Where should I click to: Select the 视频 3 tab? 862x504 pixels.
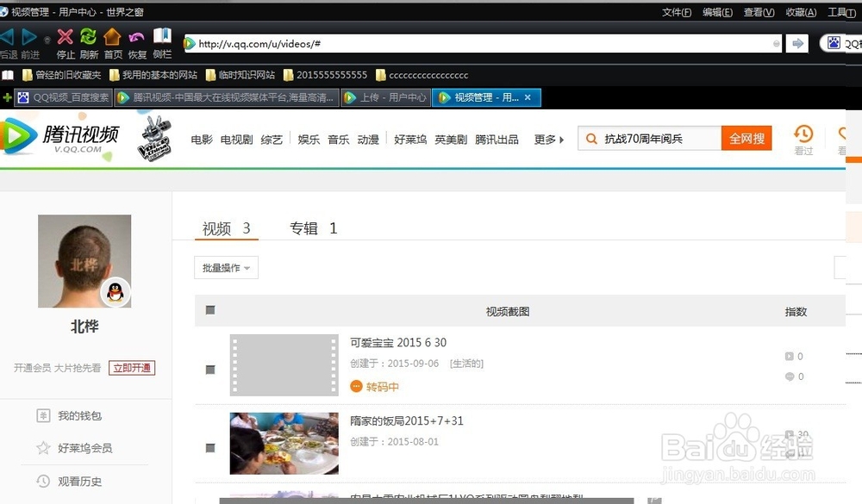[226, 228]
